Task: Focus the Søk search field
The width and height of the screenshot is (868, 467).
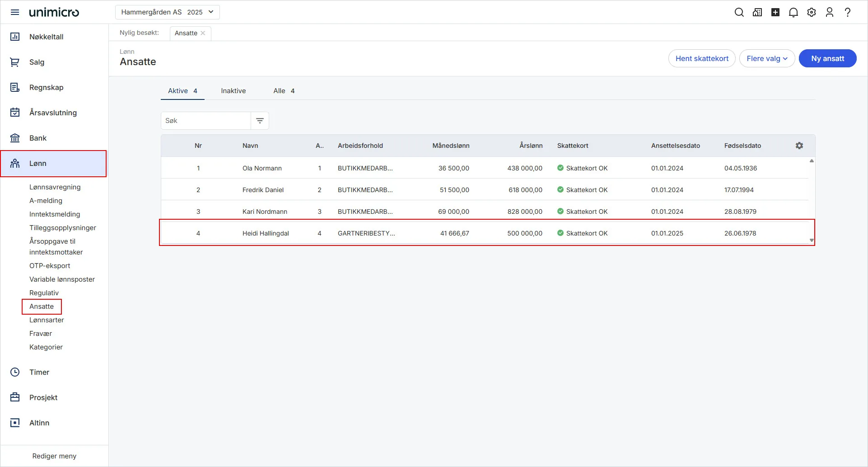Action: pyautogui.click(x=206, y=121)
